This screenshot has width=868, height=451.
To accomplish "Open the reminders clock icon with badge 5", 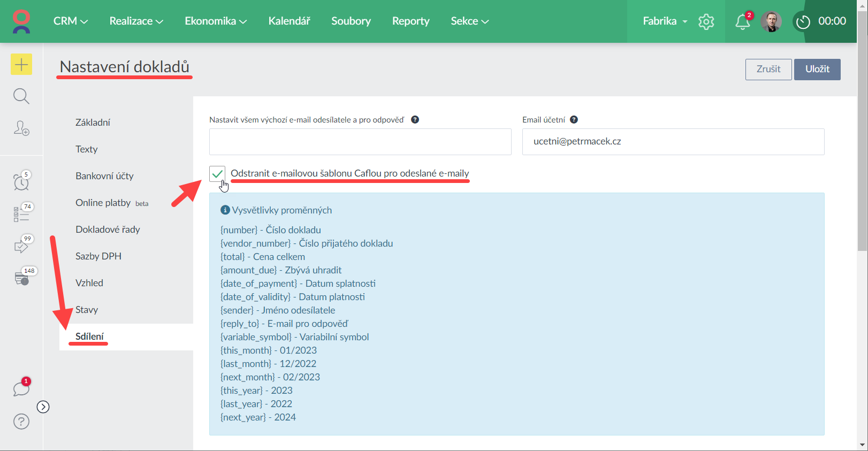I will [x=21, y=182].
